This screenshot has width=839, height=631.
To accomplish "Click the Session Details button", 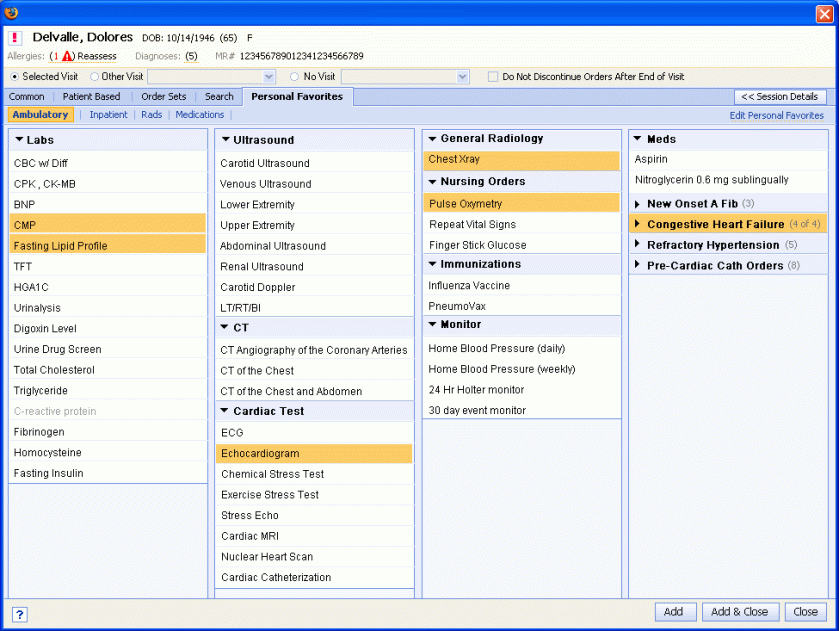I will pos(780,97).
